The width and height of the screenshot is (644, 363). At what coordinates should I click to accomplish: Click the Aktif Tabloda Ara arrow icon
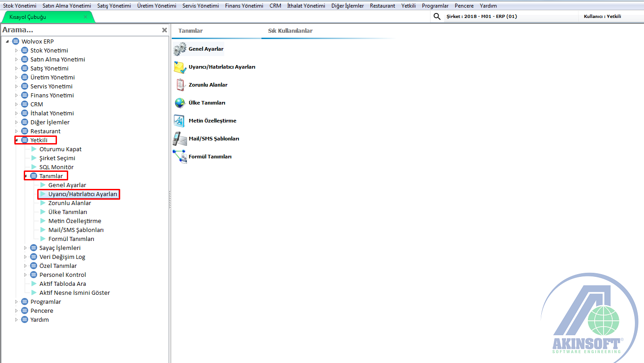click(x=34, y=284)
